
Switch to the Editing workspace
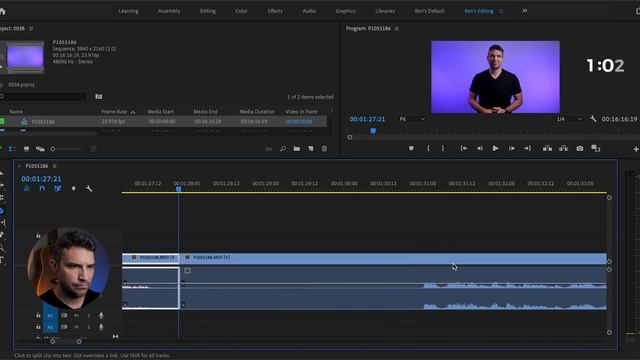pyautogui.click(x=208, y=11)
